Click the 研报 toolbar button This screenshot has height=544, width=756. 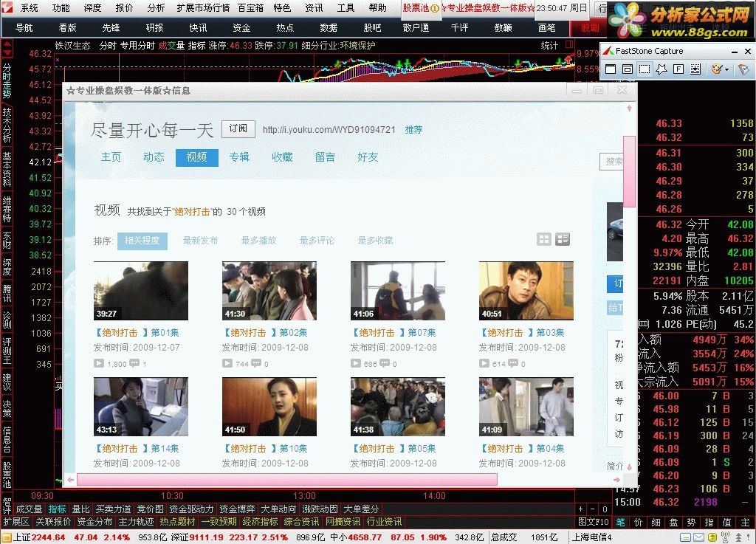tap(154, 28)
